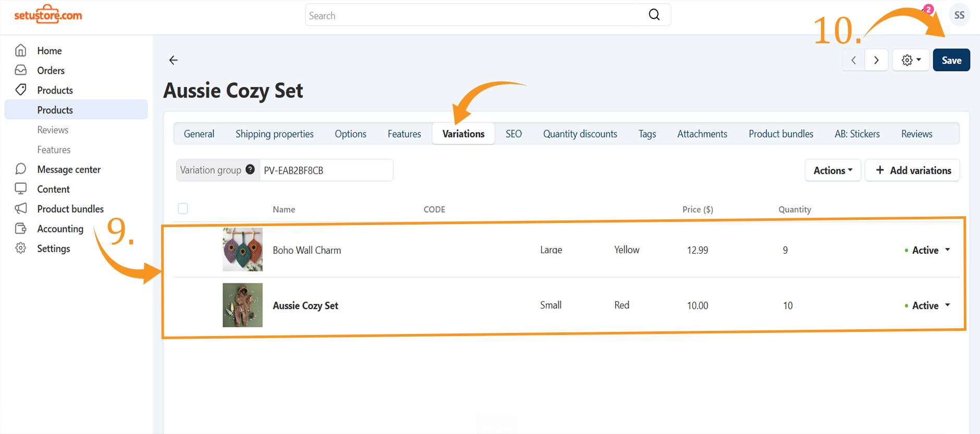Click the Save button
Viewport: 980px width, 434px height.
951,60
